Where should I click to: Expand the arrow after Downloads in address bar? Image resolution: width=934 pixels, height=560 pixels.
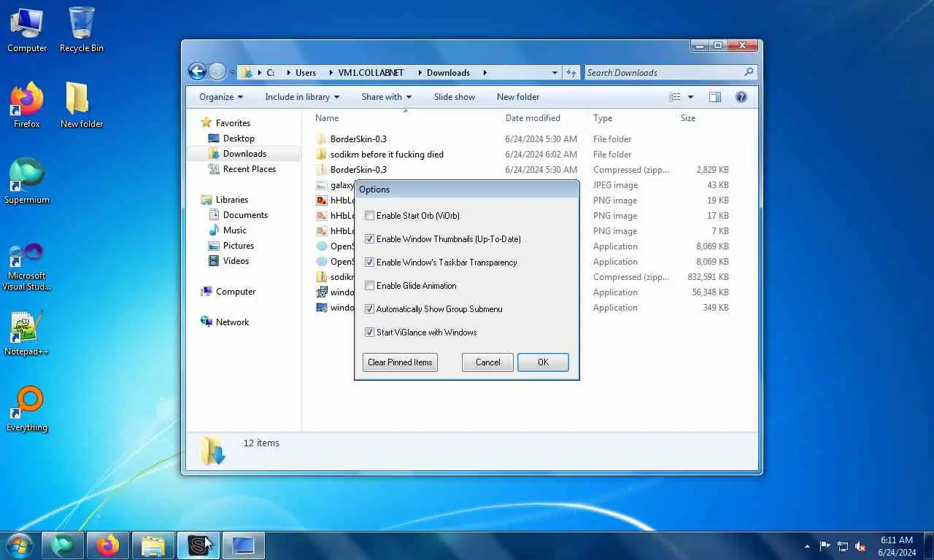click(x=485, y=73)
